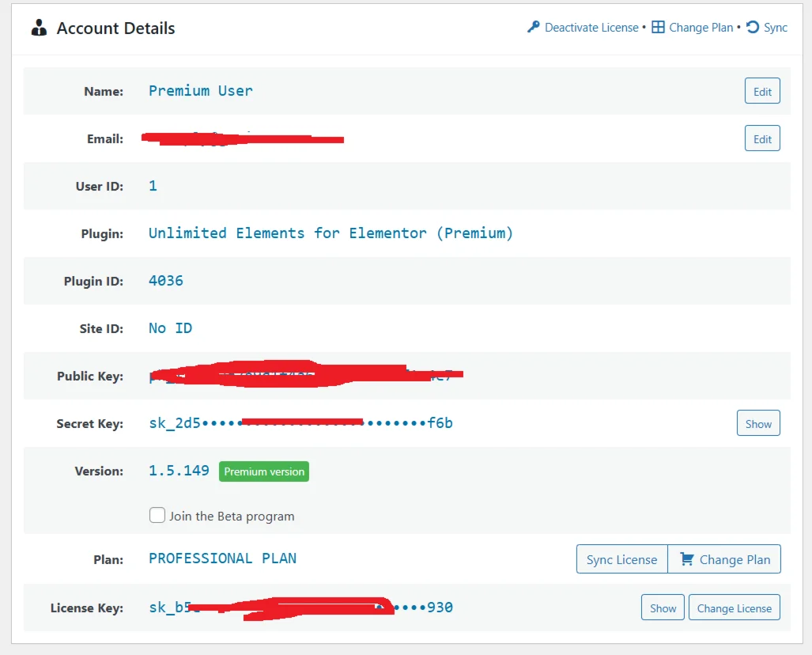This screenshot has height=655, width=812.
Task: Show the License Key
Action: 663,608
